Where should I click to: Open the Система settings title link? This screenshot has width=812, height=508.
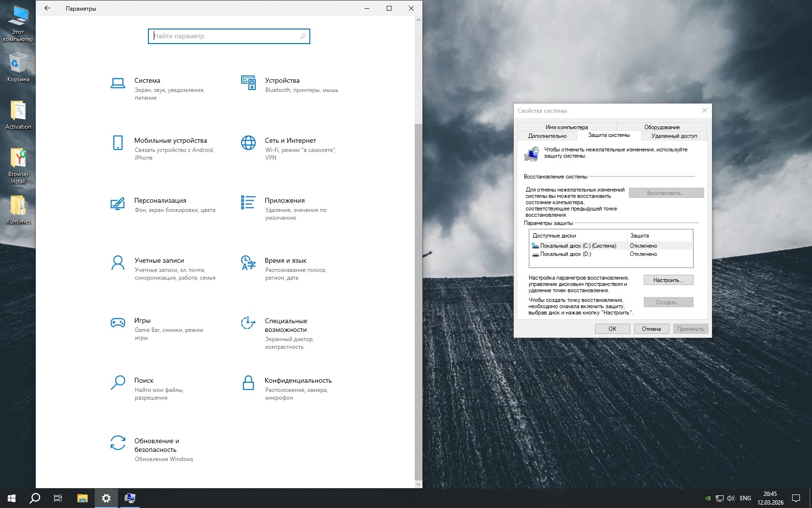point(147,80)
